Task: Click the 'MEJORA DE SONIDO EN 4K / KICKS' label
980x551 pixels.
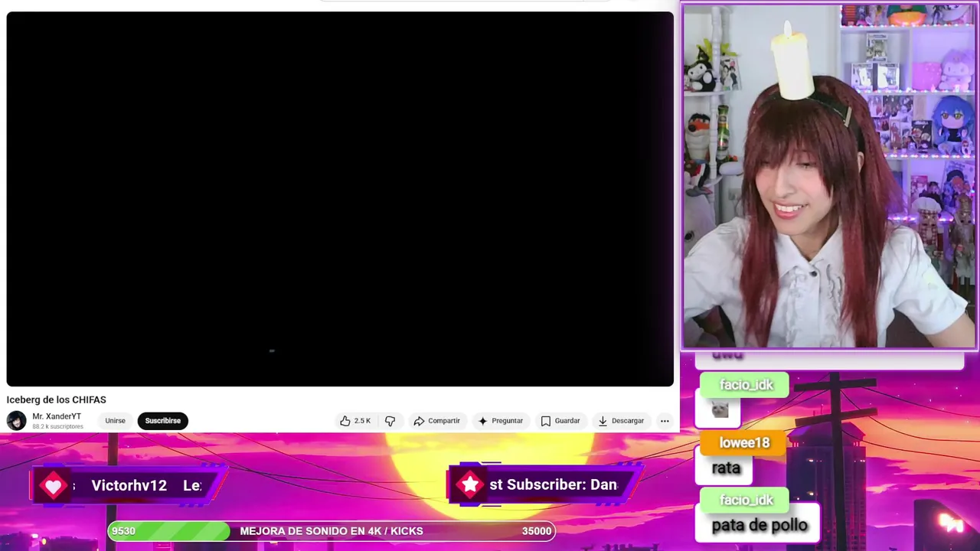Action: [x=332, y=531]
